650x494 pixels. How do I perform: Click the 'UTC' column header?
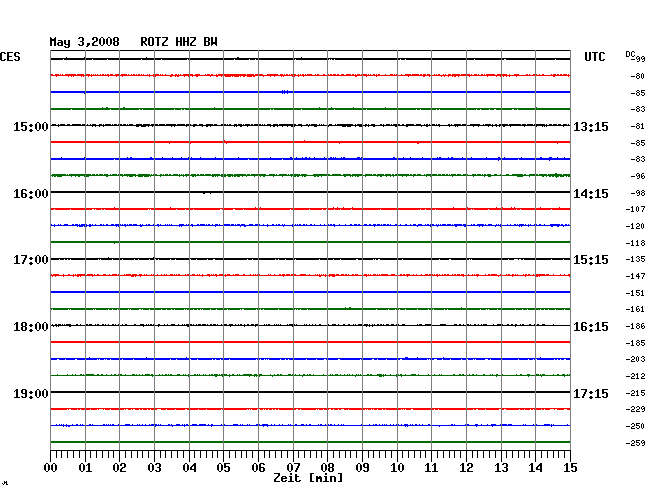[594, 57]
